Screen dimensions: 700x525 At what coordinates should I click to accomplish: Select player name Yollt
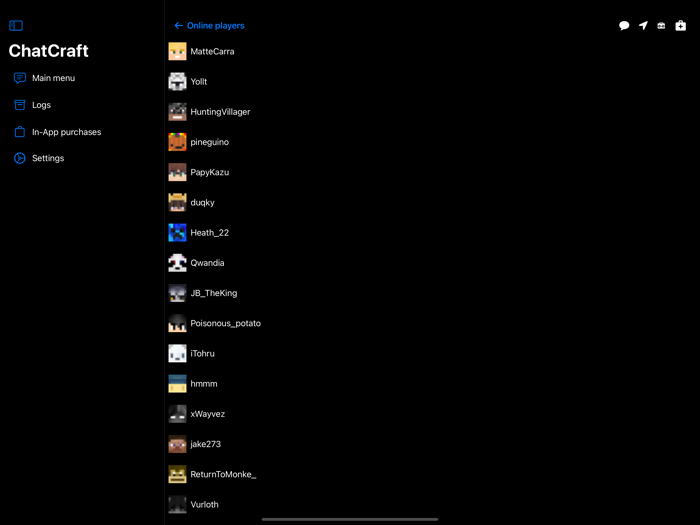(x=199, y=82)
